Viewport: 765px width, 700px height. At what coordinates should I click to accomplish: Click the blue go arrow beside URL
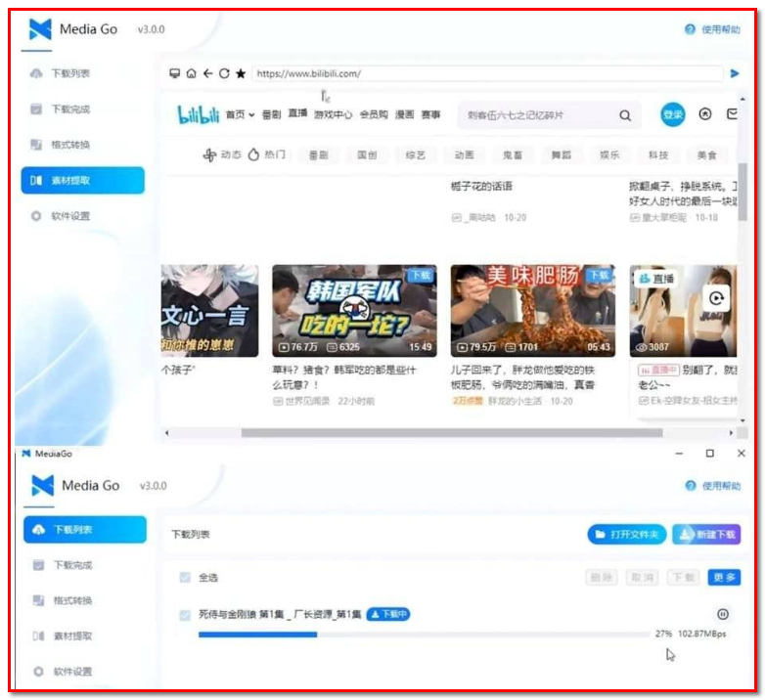point(735,73)
